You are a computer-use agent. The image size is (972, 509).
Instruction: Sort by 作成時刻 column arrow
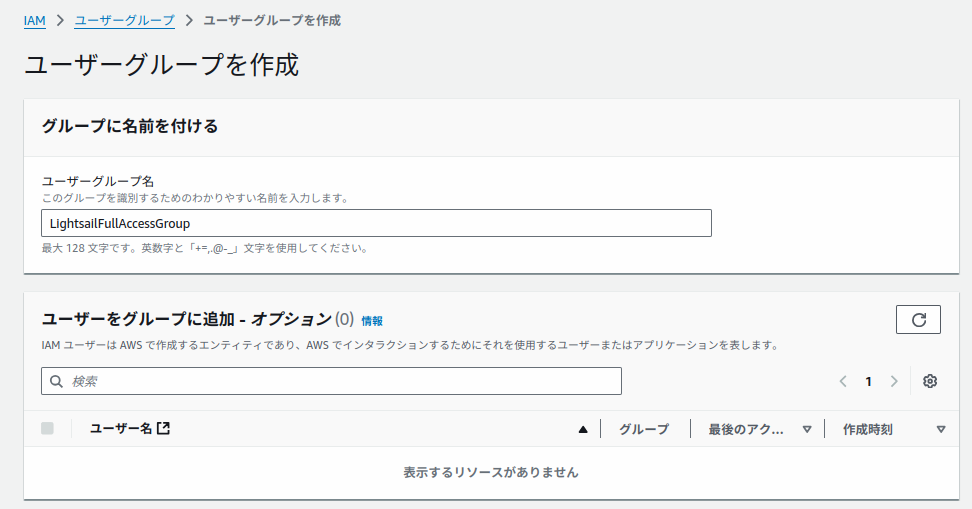point(940,430)
